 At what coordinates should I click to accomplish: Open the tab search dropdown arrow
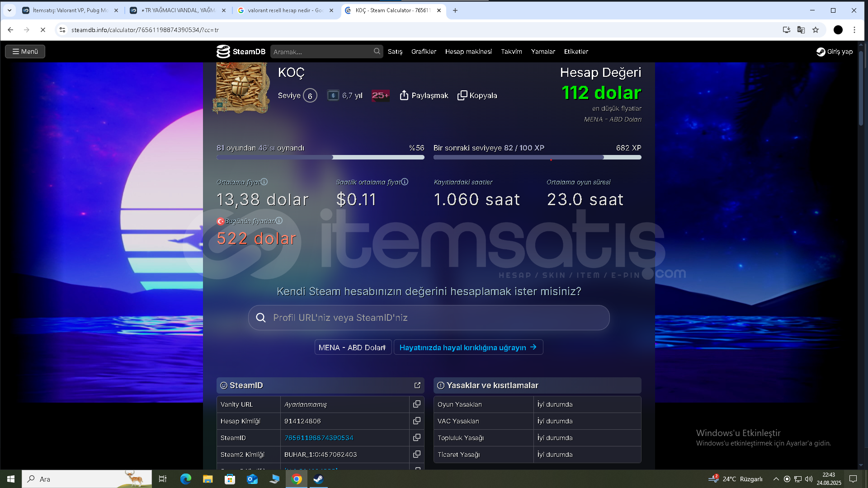point(9,10)
